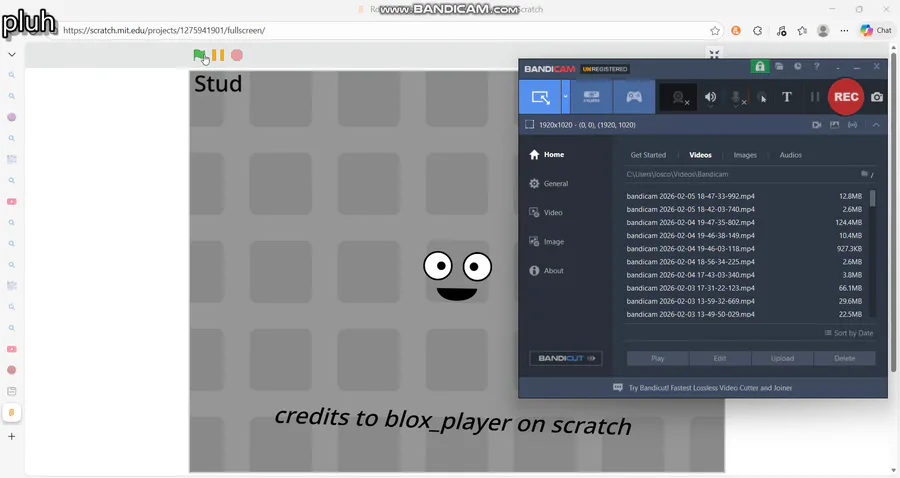The width and height of the screenshot is (900, 478).
Task: Click the green lock icon in Bandicam title bar
Action: pyautogui.click(x=759, y=67)
